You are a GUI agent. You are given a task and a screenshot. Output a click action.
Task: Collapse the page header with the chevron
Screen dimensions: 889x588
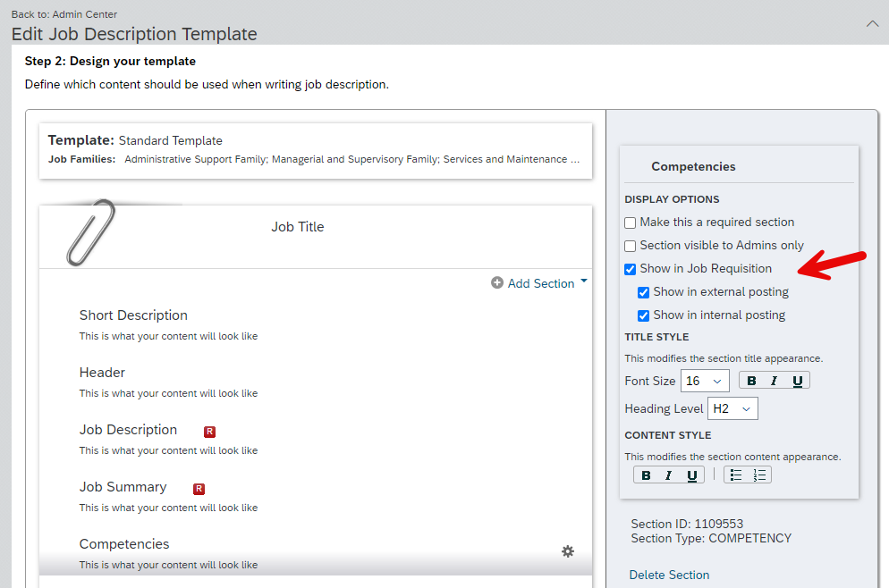pyautogui.click(x=873, y=24)
